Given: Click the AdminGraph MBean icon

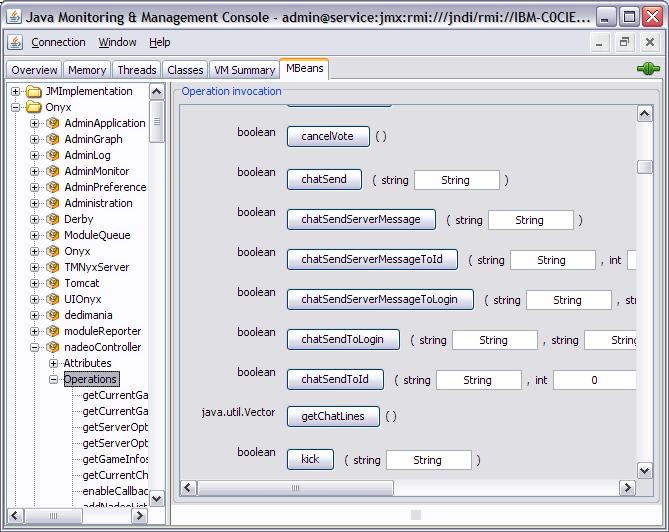Looking at the screenshot, I should tap(52, 139).
